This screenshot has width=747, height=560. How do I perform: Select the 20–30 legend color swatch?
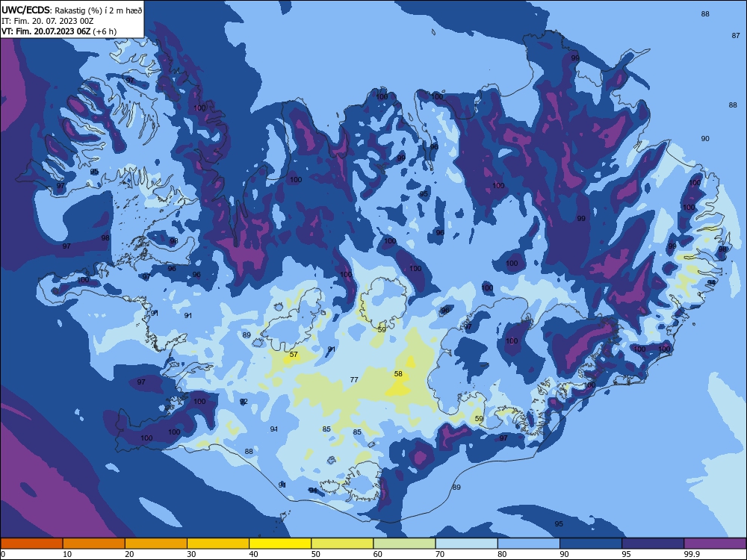(156, 544)
